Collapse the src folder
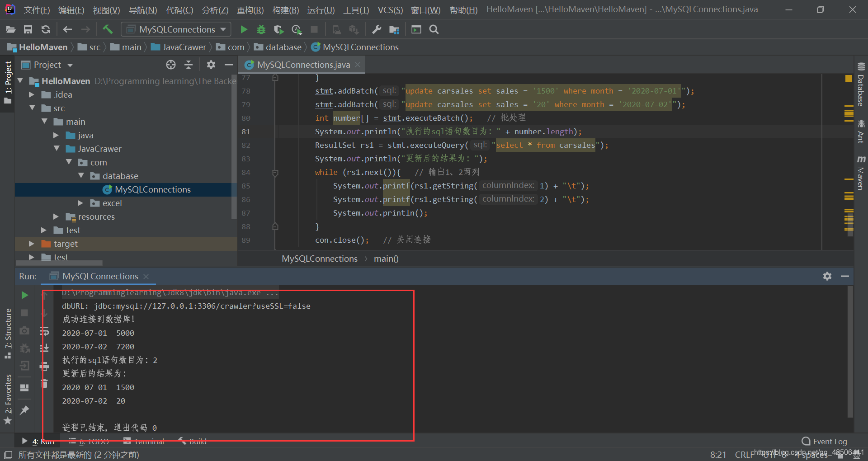The height and width of the screenshot is (461, 868). [32, 108]
